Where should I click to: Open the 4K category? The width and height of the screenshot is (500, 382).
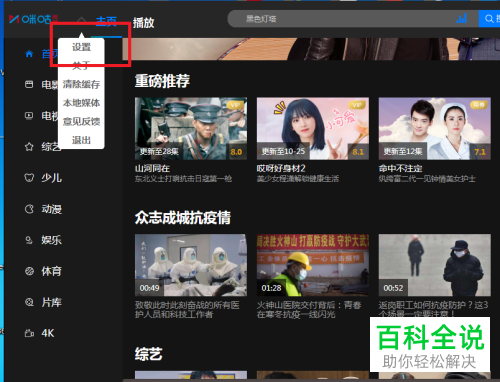click(x=48, y=333)
